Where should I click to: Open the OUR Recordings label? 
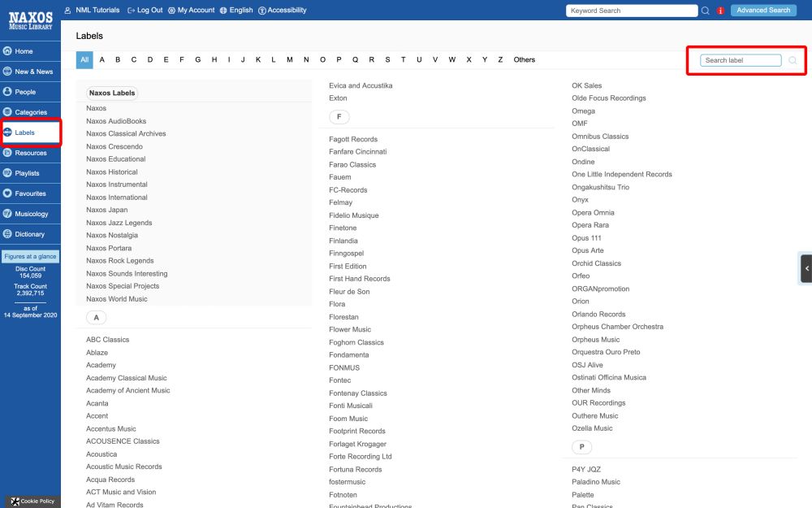coord(598,403)
